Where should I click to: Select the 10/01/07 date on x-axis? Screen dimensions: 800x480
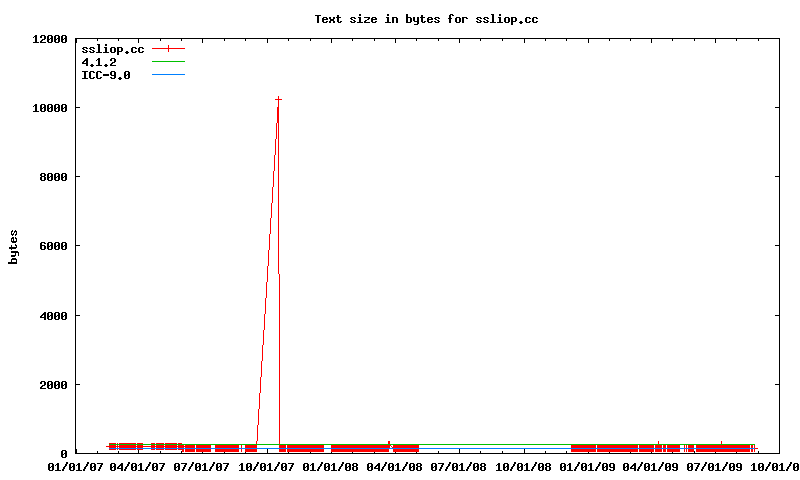[267, 466]
